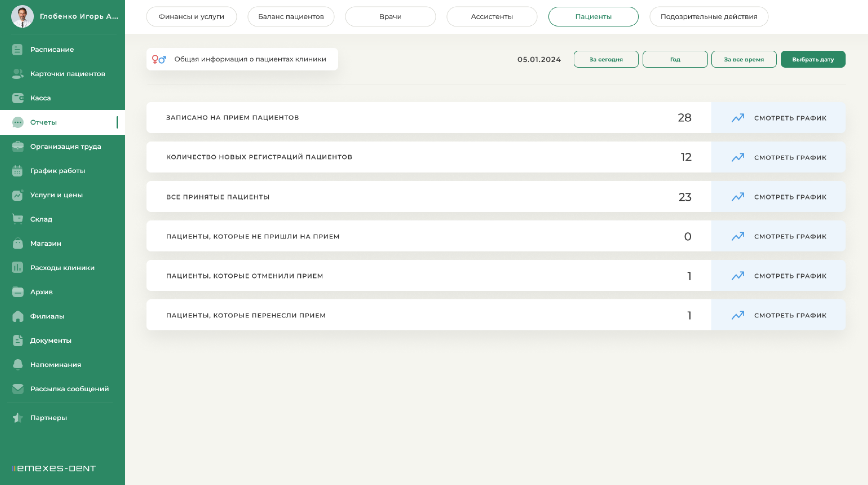Viewport: 868px width, 485px height.
Task: Open the Врачи reports tab
Action: tap(390, 17)
